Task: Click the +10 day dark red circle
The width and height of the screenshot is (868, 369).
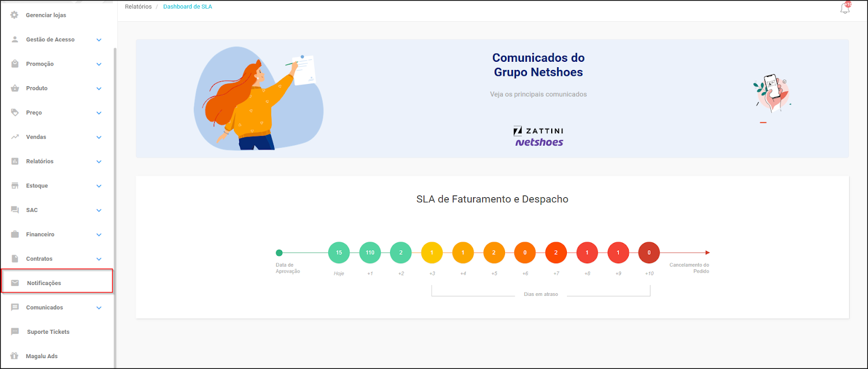Action: (649, 253)
